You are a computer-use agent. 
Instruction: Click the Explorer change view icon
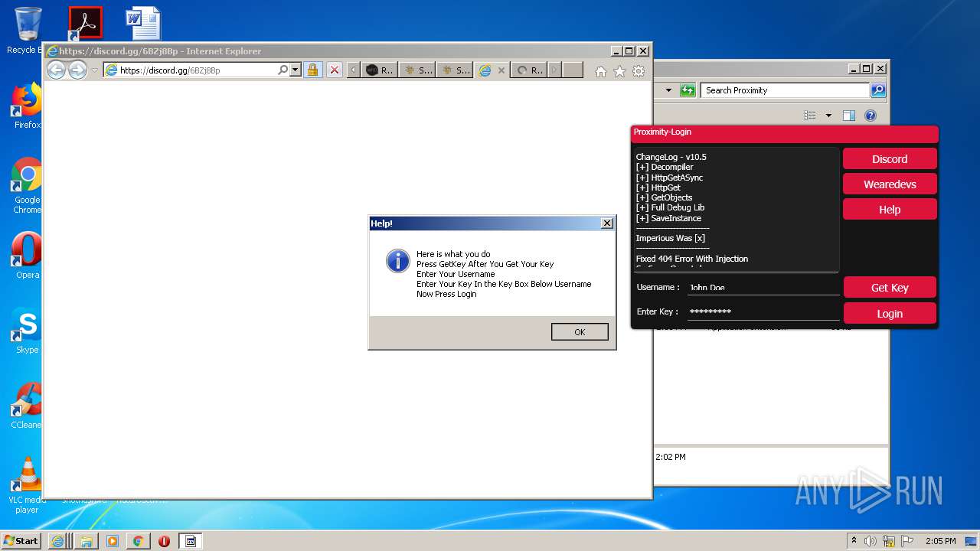pos(810,116)
